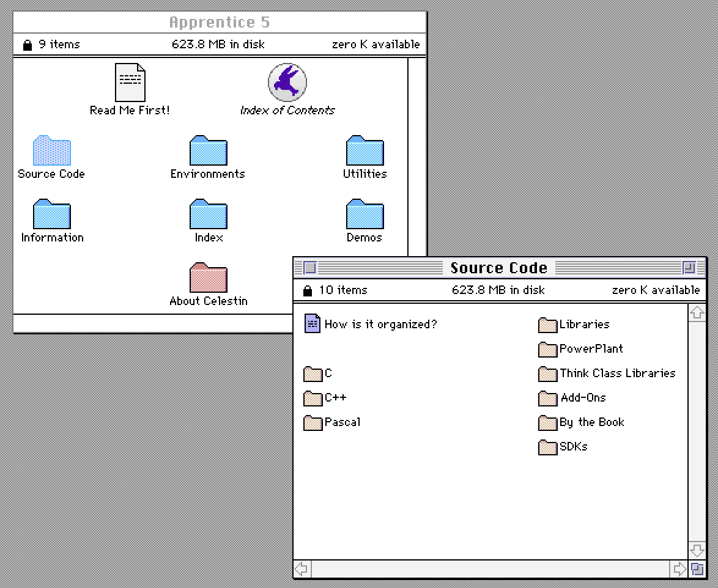Viewport: 718px width, 588px height.
Task: Click "10 items" in Source Code header
Action: coord(343,290)
